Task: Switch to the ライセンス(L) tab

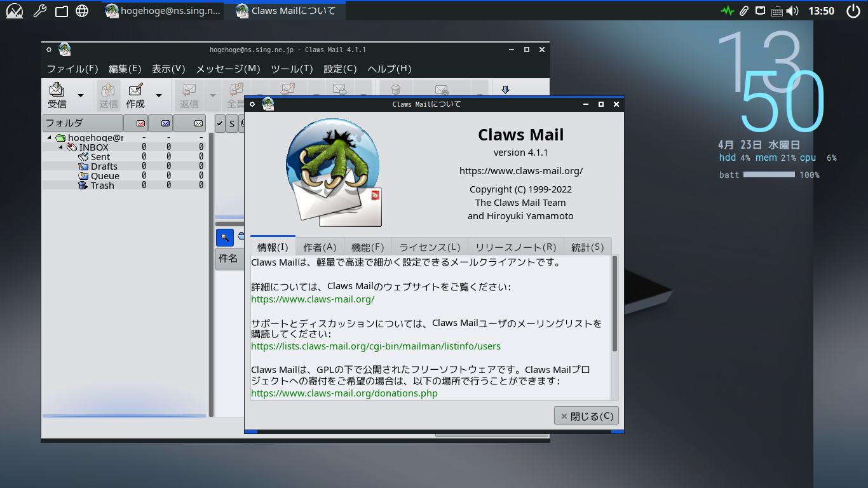Action: coord(430,247)
